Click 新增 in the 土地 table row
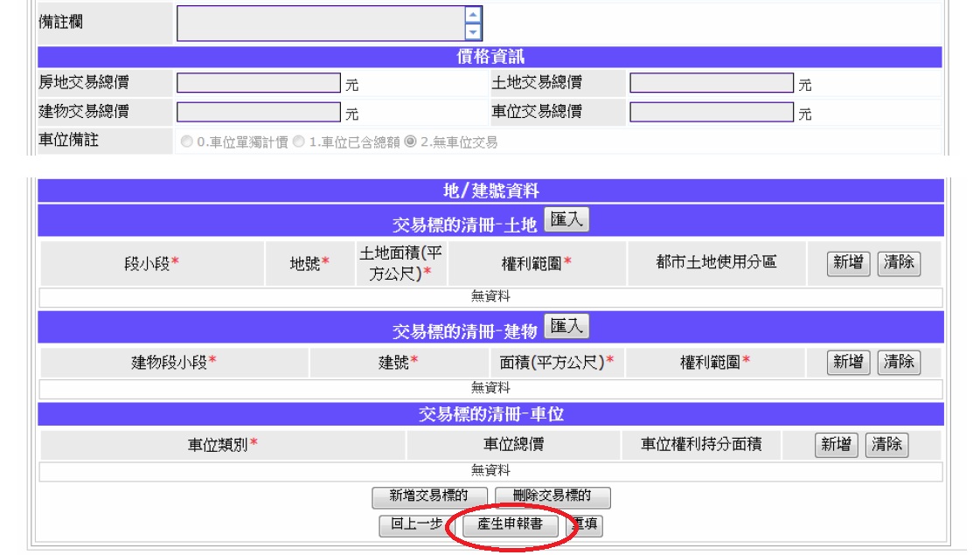The image size is (980, 555). (x=848, y=263)
